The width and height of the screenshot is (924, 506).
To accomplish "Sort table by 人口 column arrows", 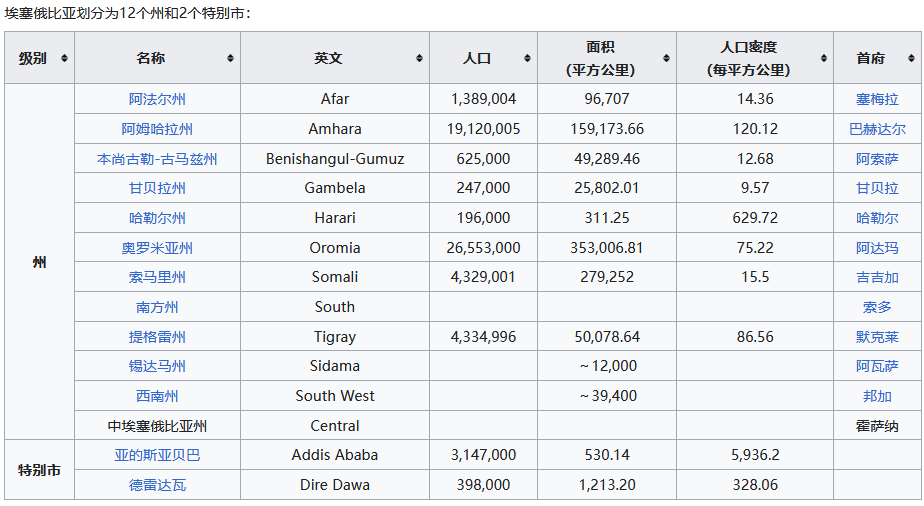I will click(x=527, y=58).
